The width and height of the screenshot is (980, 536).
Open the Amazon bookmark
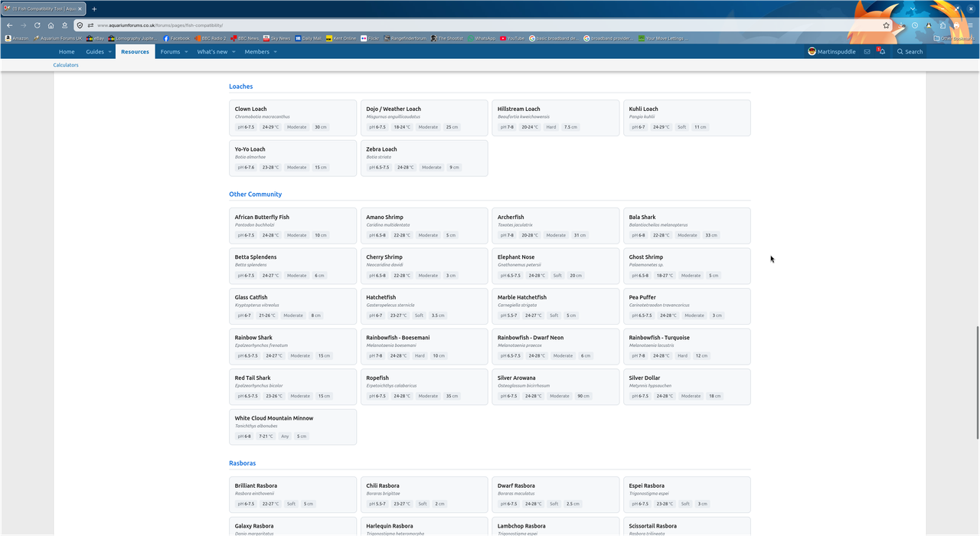17,38
